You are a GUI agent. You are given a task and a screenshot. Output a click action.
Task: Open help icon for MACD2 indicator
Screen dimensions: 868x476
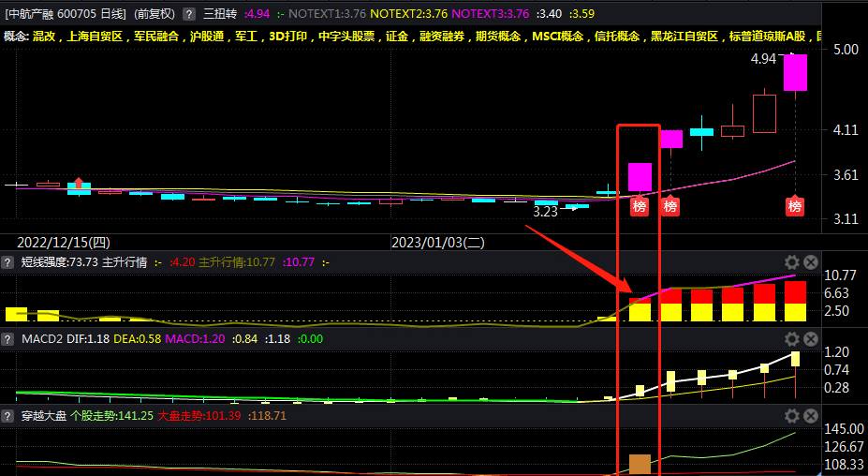7,338
